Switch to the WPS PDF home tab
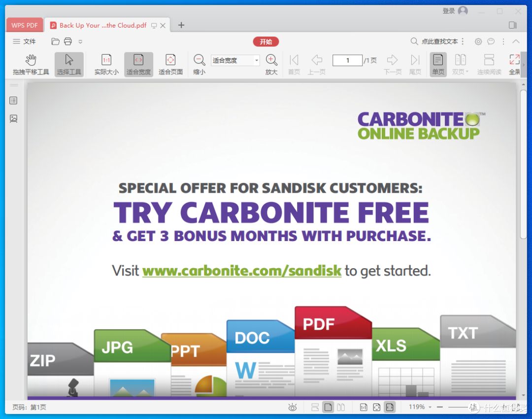532x419 pixels. point(25,25)
